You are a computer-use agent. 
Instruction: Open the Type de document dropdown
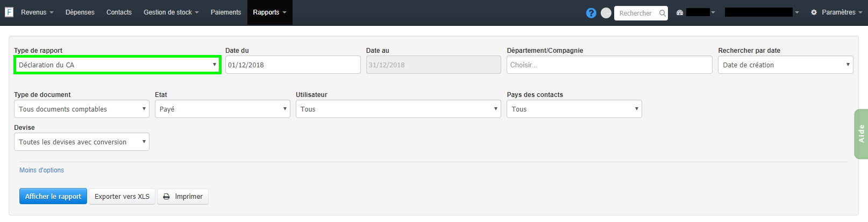pyautogui.click(x=81, y=109)
